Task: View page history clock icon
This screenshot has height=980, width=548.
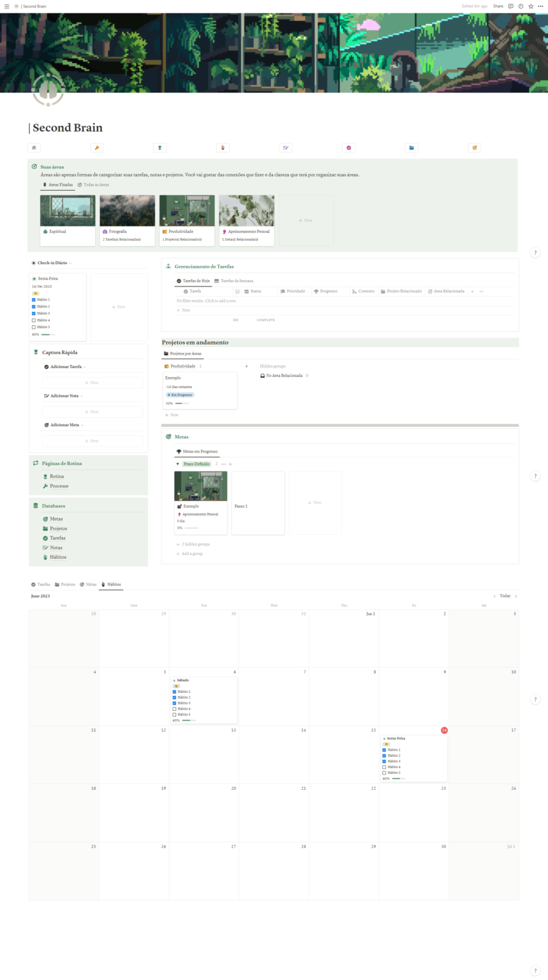Action: point(521,6)
